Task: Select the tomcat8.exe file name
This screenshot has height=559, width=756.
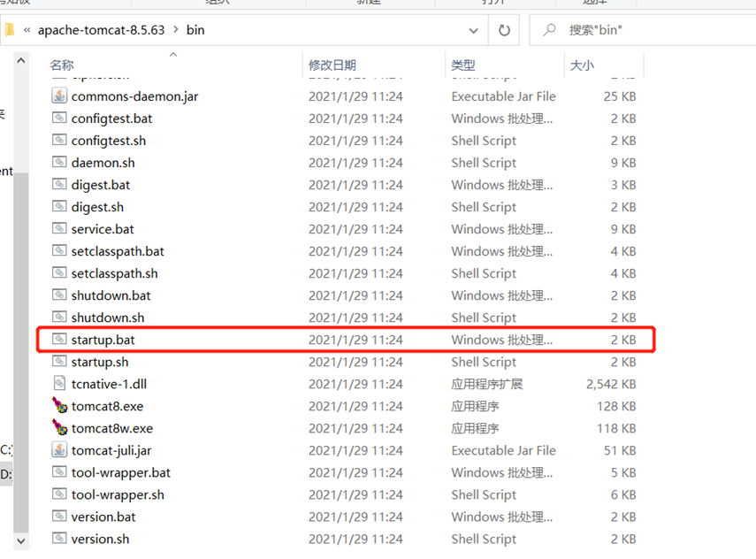Action: (x=107, y=406)
